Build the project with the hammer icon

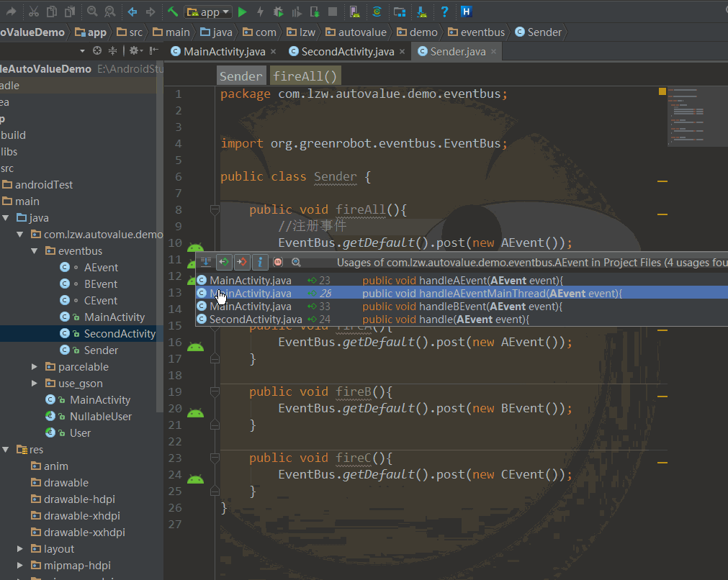tap(173, 11)
